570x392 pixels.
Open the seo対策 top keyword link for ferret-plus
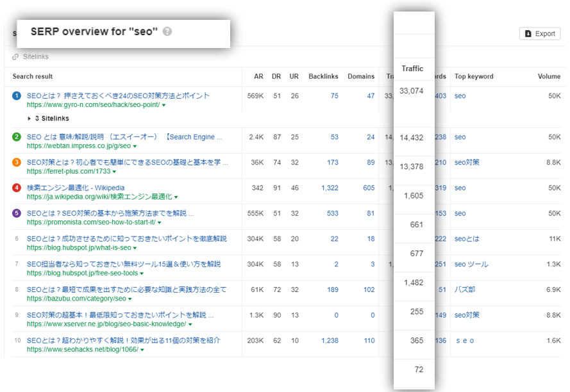pyautogui.click(x=466, y=163)
